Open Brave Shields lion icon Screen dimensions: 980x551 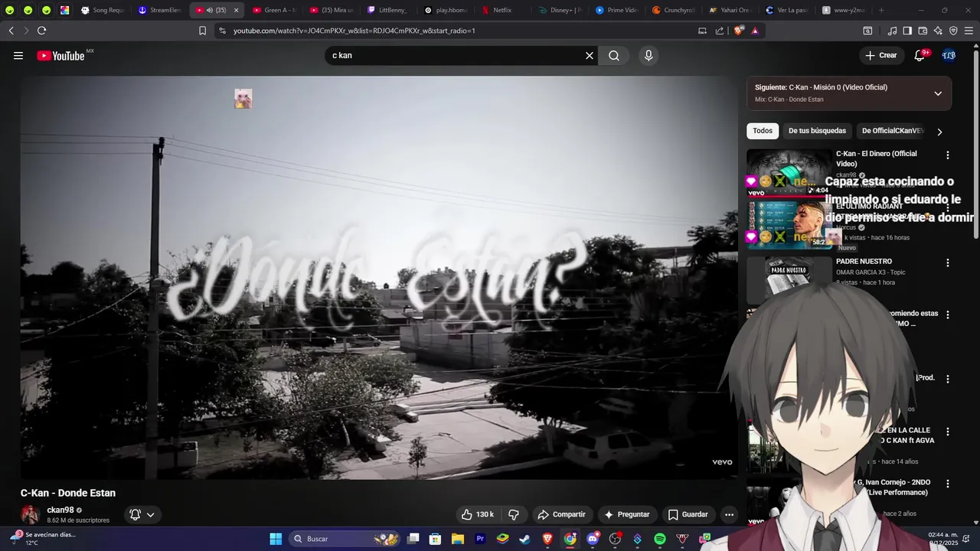point(738,31)
